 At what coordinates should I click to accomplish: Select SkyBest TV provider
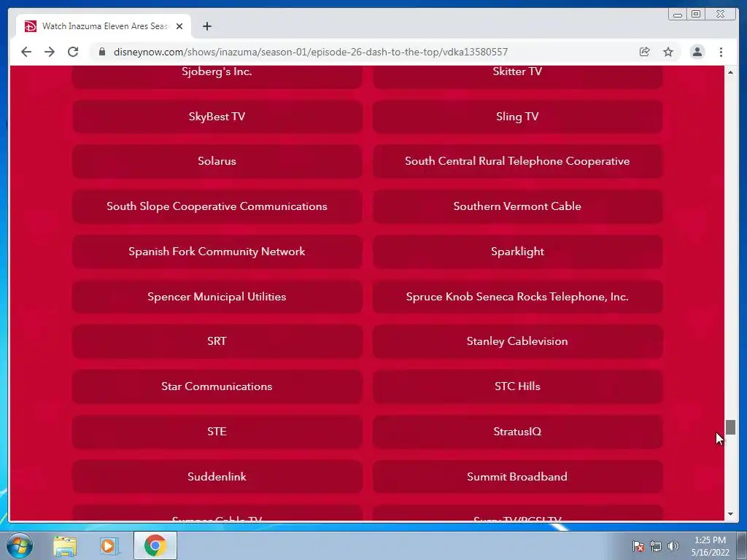(x=217, y=117)
